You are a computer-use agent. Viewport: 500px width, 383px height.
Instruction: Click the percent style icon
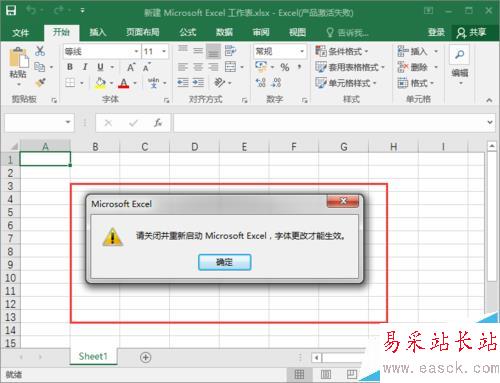285,67
